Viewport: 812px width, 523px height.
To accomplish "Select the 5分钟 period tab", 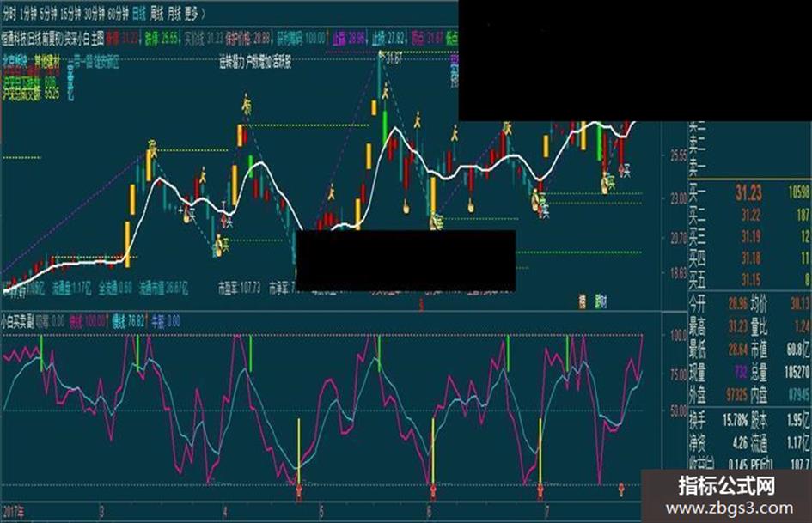I will 48,14.
